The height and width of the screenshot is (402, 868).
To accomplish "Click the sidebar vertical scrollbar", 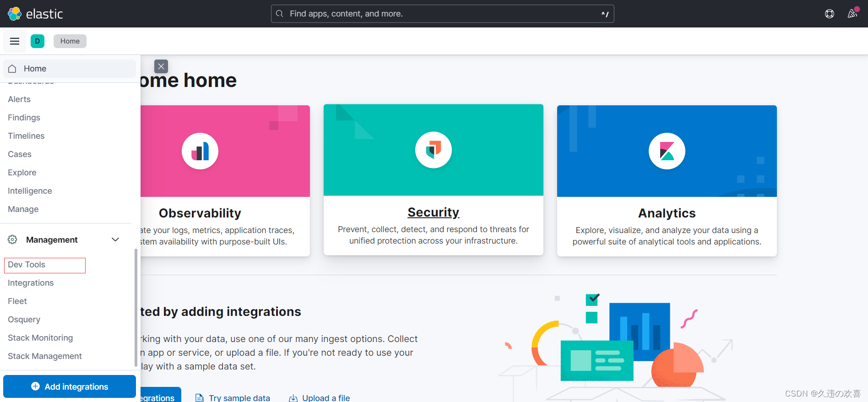I will [136, 307].
